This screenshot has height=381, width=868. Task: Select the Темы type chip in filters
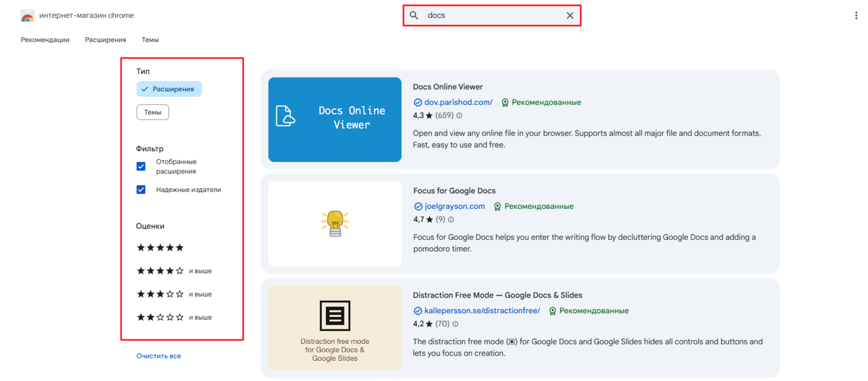153,112
